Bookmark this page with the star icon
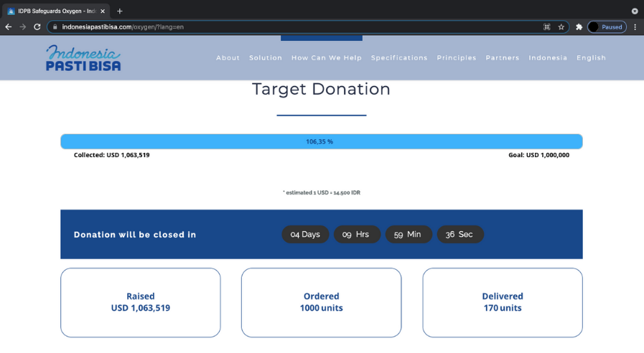The height and width of the screenshot is (353, 644). [561, 27]
